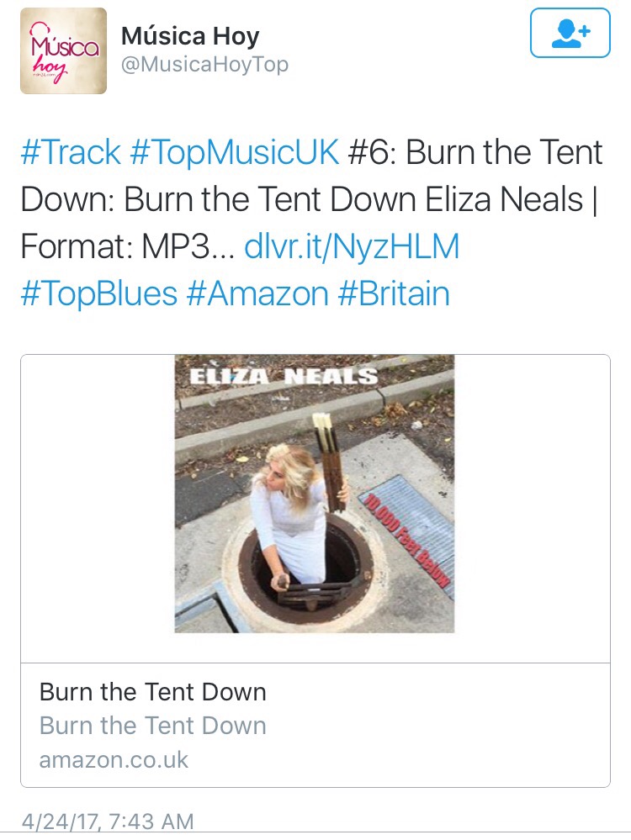Tap the #Amazon hashtag
This screenshot has height=840, width=631.
(x=257, y=293)
